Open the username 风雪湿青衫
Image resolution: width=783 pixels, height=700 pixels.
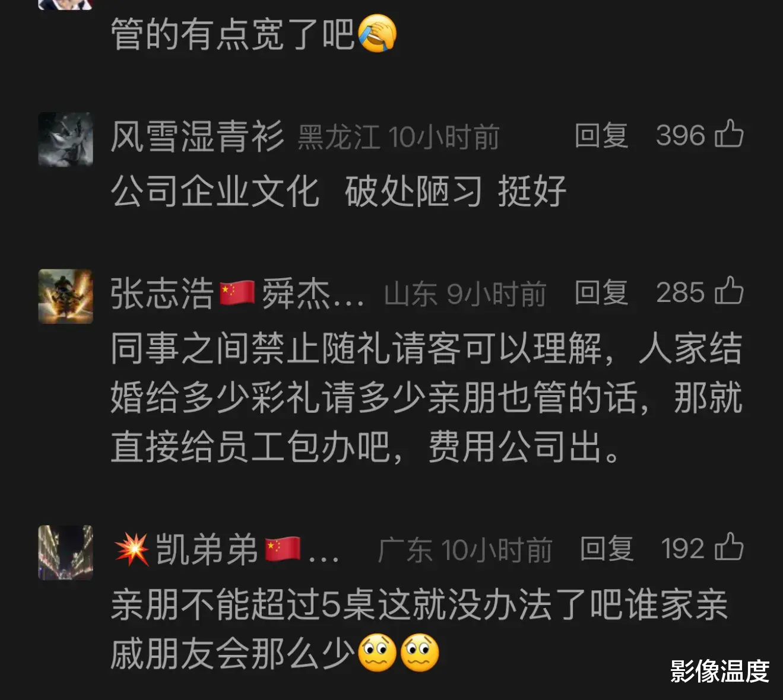[197, 136]
